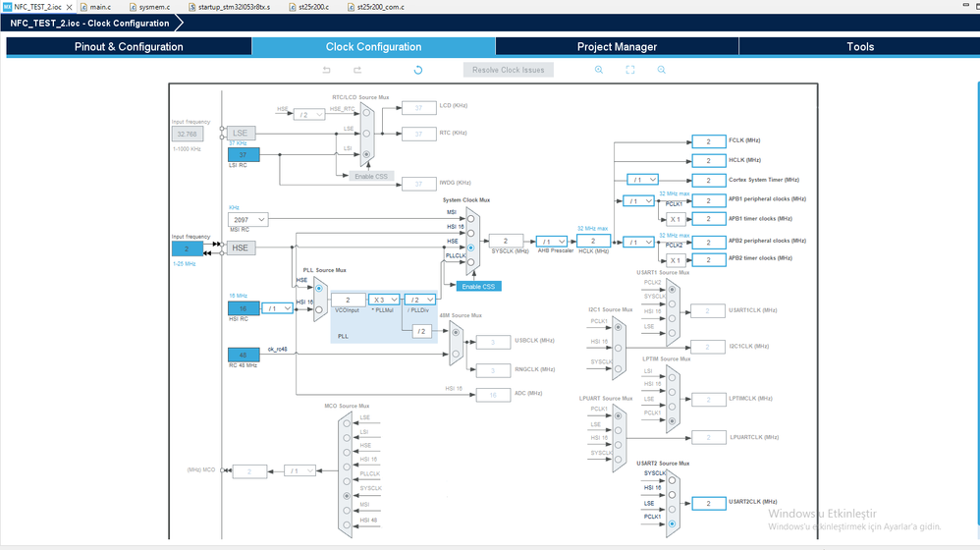Select HSI 48 in MCO Source Mux
980x550 pixels.
pyautogui.click(x=347, y=525)
